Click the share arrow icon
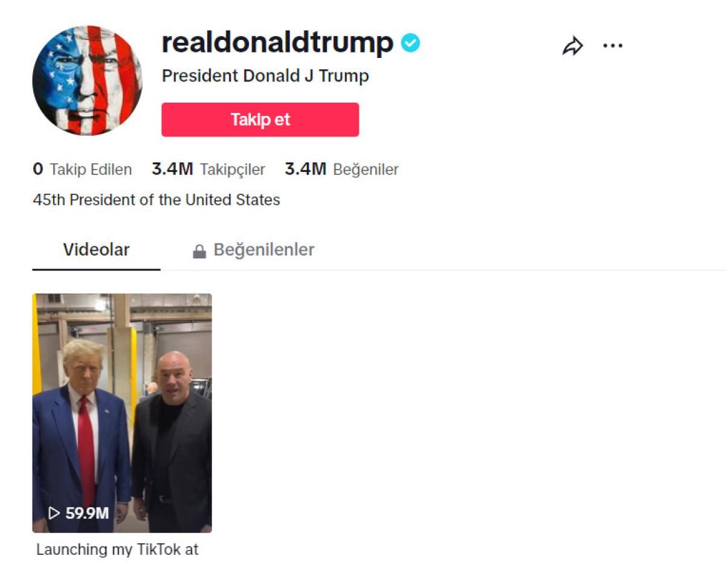Viewport: 725px width, 588px height. [x=573, y=46]
